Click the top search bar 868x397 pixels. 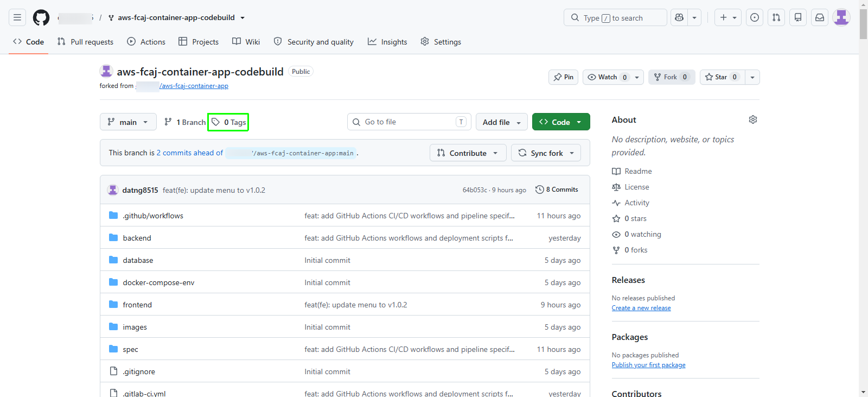[615, 17]
